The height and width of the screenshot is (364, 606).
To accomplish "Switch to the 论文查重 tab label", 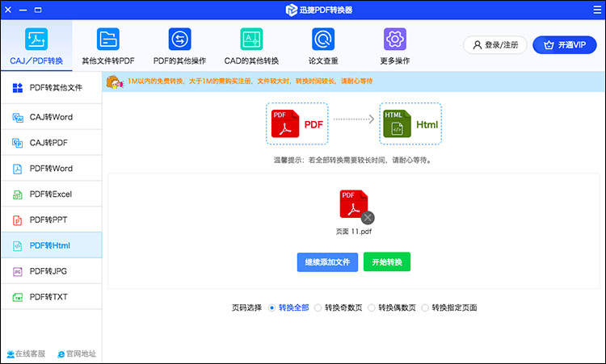I will coord(323,61).
